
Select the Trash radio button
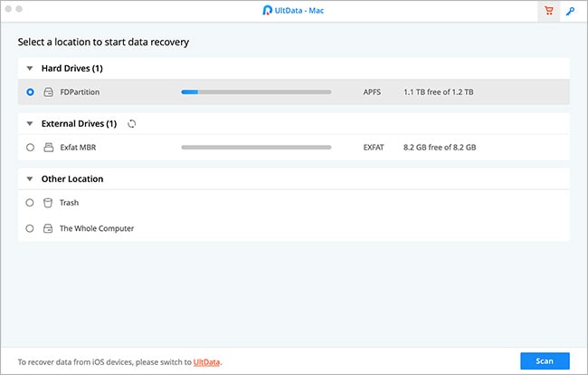pyautogui.click(x=31, y=203)
